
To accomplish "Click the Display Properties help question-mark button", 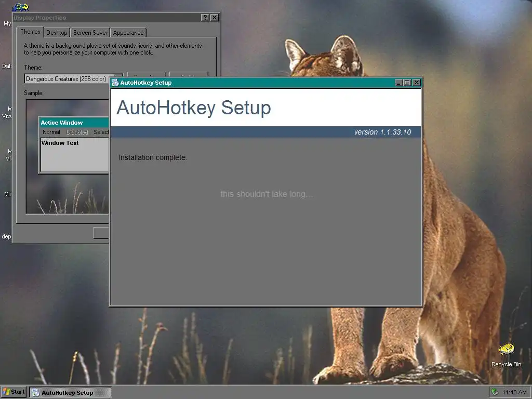I will tap(205, 18).
